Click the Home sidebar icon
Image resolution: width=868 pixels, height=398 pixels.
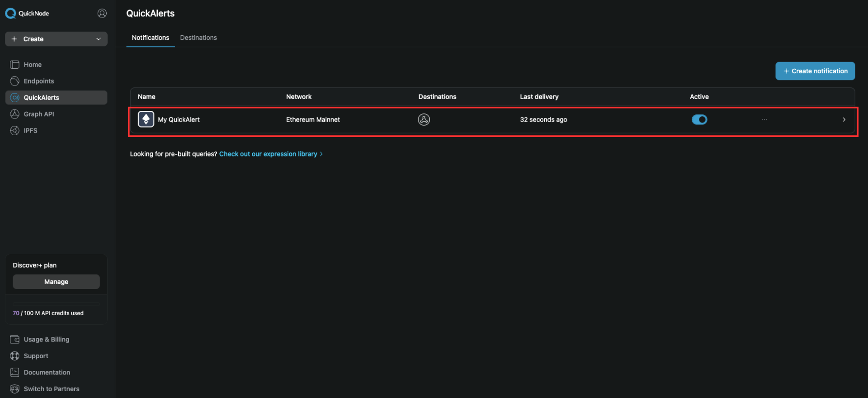point(14,65)
